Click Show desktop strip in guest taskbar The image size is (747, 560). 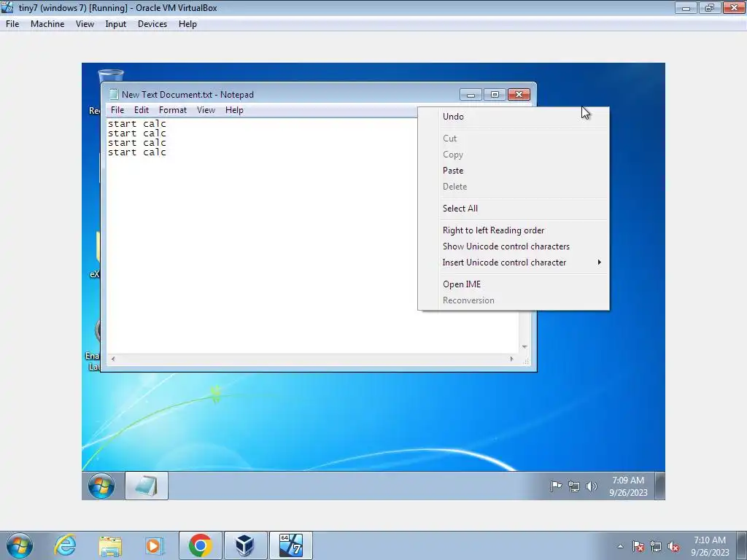click(659, 486)
